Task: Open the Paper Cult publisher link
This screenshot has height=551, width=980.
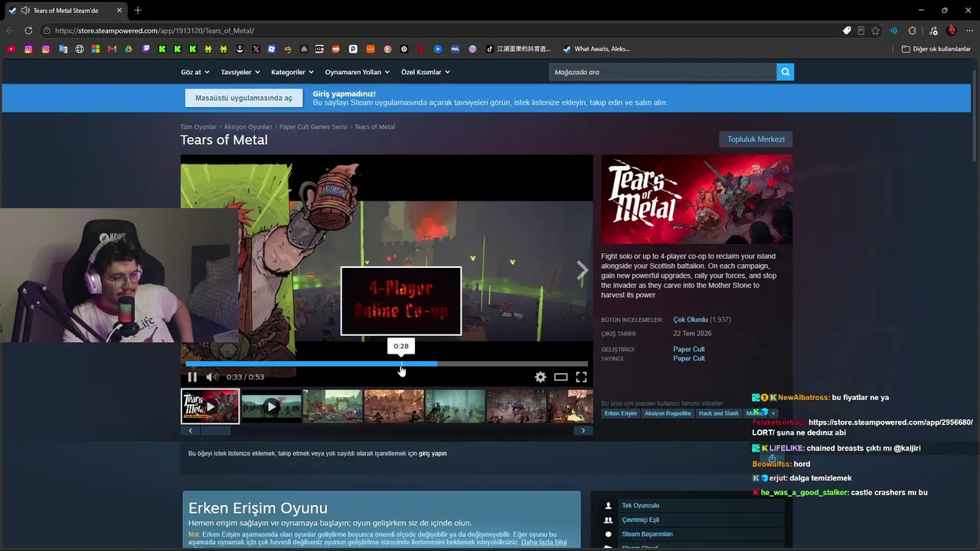Action: [689, 358]
